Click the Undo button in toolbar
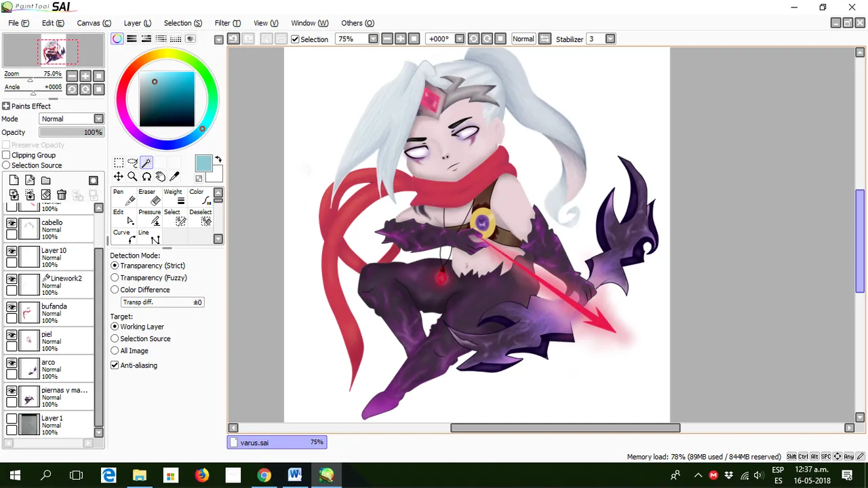Image resolution: width=868 pixels, height=488 pixels. [x=233, y=39]
